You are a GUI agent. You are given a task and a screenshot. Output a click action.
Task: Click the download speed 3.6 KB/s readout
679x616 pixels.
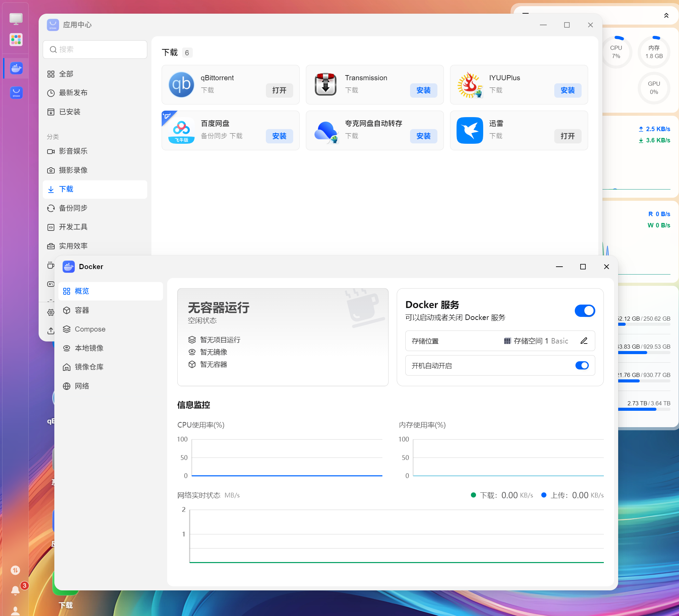pos(654,140)
